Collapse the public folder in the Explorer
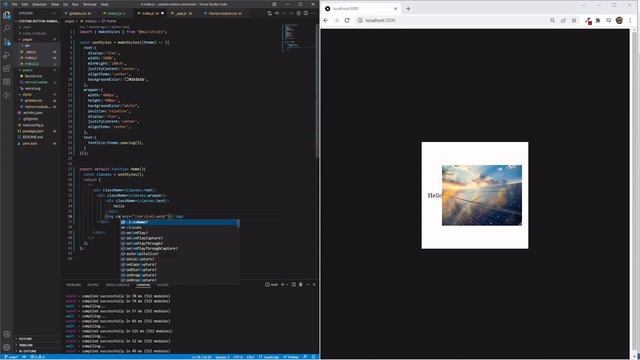The image size is (640, 360). pyautogui.click(x=27, y=70)
